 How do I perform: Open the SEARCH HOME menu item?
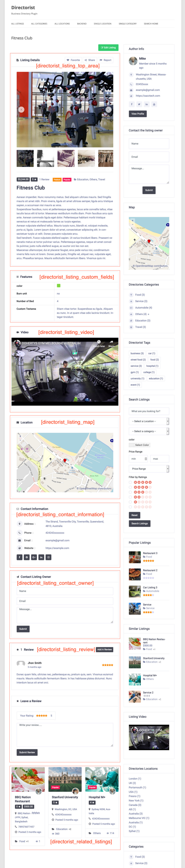tap(151, 24)
